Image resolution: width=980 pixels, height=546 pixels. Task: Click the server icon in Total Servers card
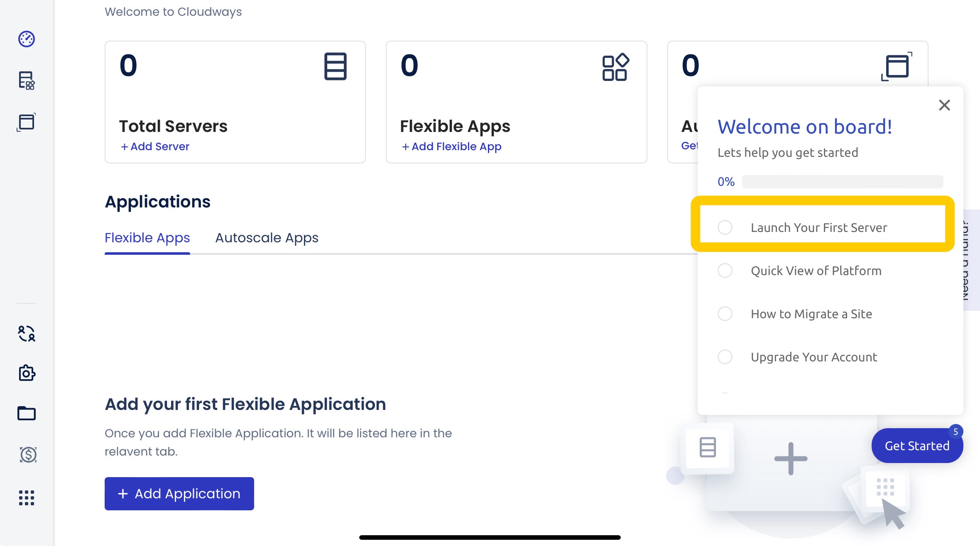(x=336, y=66)
